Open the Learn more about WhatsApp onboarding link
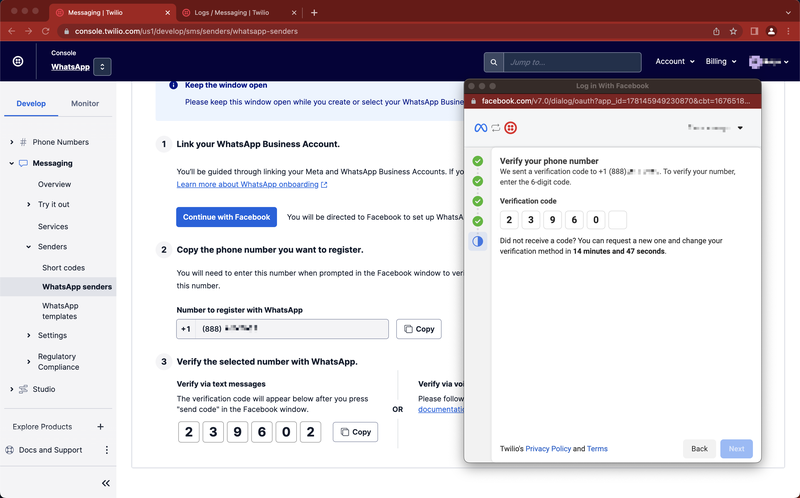The image size is (800, 498). click(x=252, y=185)
